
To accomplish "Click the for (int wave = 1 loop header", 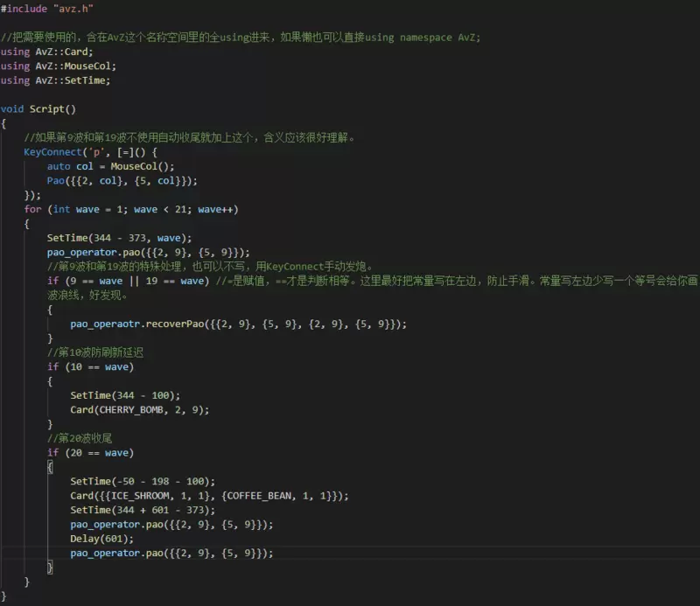I will coord(131,209).
